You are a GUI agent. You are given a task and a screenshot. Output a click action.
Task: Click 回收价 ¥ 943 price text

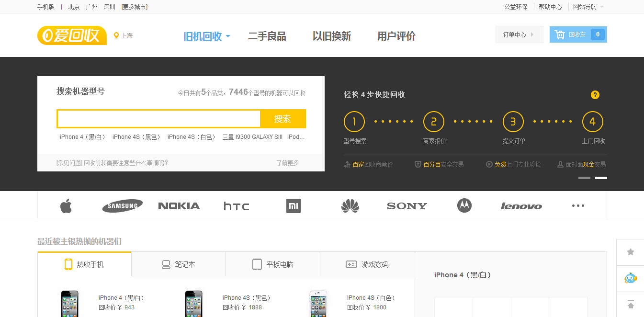(x=117, y=307)
